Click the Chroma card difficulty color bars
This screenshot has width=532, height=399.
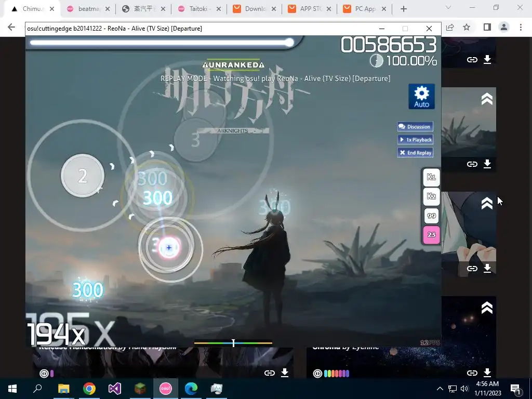337,374
